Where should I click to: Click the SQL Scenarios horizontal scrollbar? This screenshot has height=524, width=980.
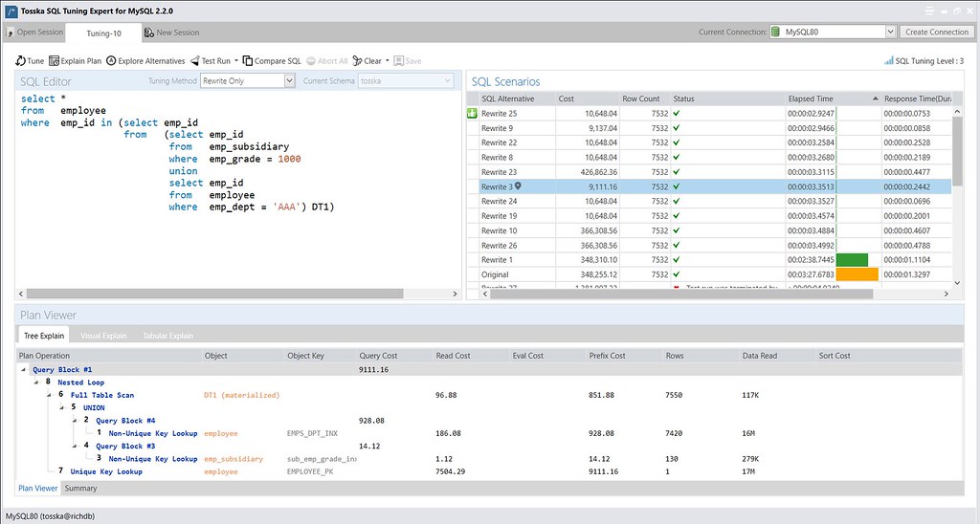pyautogui.click(x=681, y=294)
